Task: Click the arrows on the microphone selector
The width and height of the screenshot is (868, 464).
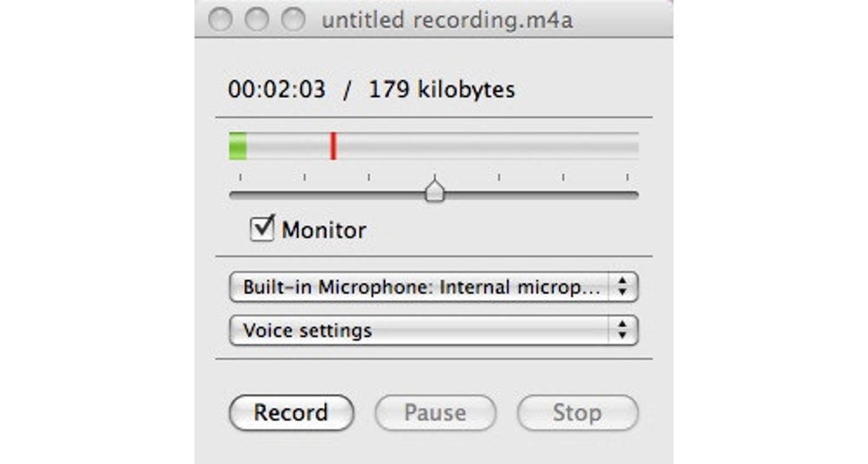Action: 623,287
